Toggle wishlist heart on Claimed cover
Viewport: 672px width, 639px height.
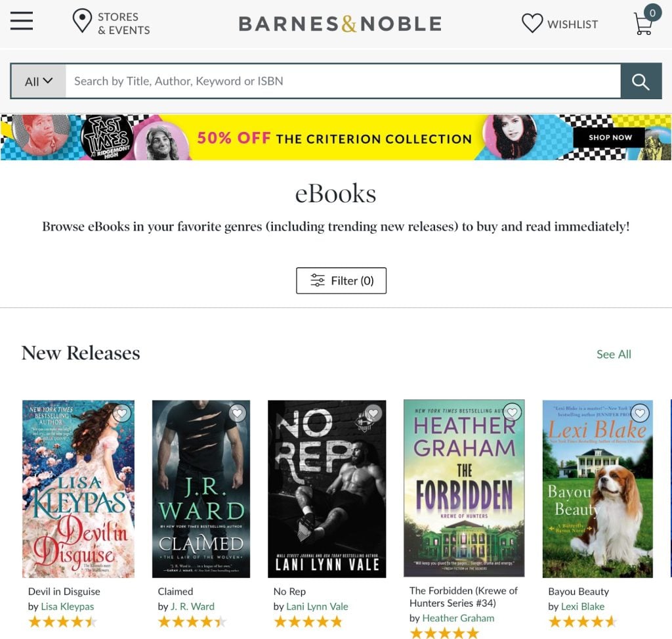click(x=237, y=413)
